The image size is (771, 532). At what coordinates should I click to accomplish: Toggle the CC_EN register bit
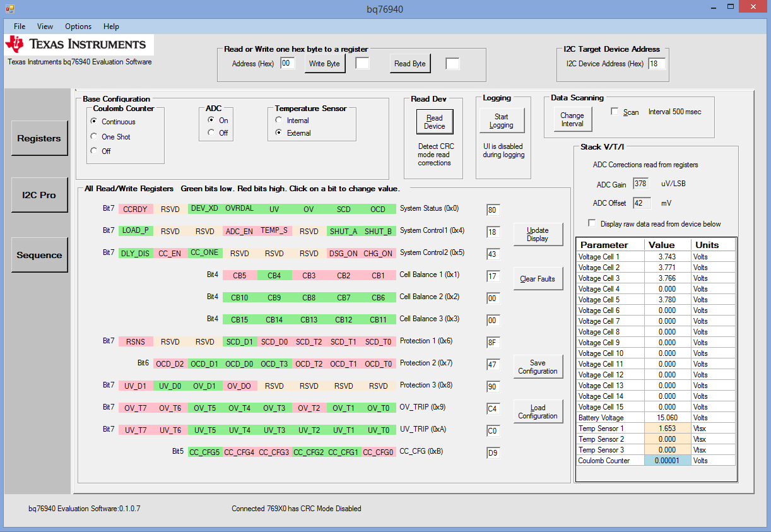[x=170, y=253]
